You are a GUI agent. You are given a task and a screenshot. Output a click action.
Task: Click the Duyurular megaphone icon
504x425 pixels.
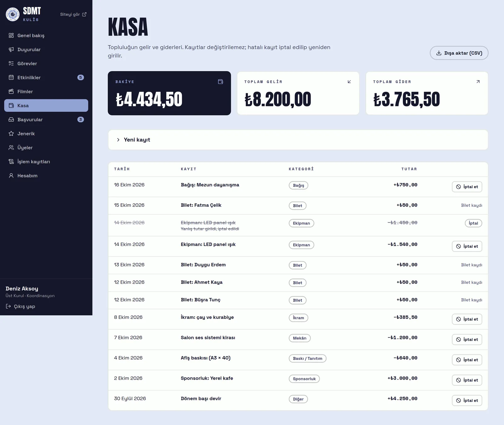pyautogui.click(x=11, y=49)
